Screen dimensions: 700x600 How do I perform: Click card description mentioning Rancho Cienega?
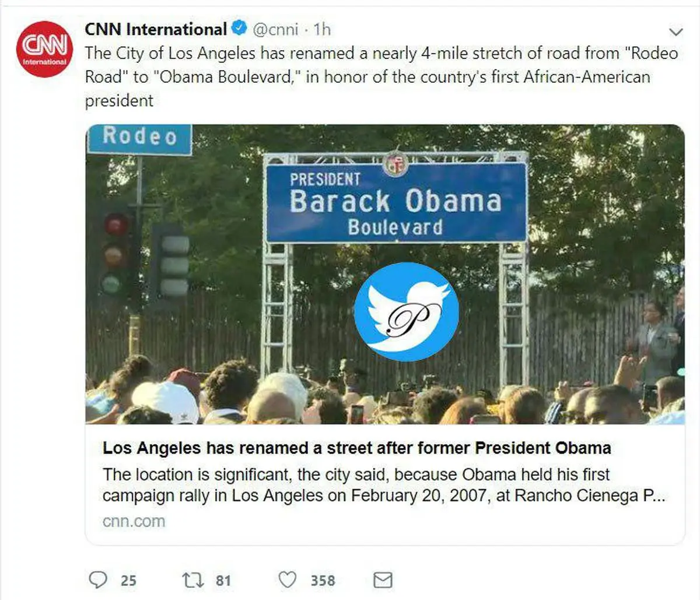pos(383,485)
